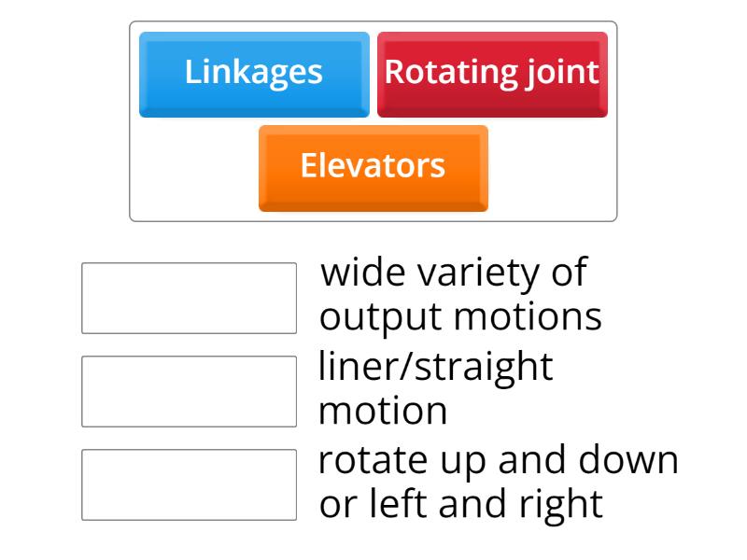Click the 'output motions' line of the first definition
747x560 pixels.
click(x=460, y=317)
